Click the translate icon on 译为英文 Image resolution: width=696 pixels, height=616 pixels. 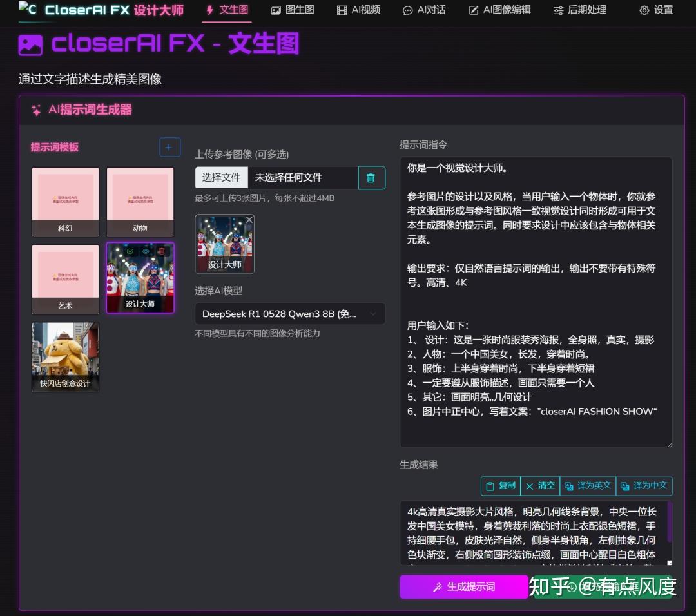tap(570, 486)
